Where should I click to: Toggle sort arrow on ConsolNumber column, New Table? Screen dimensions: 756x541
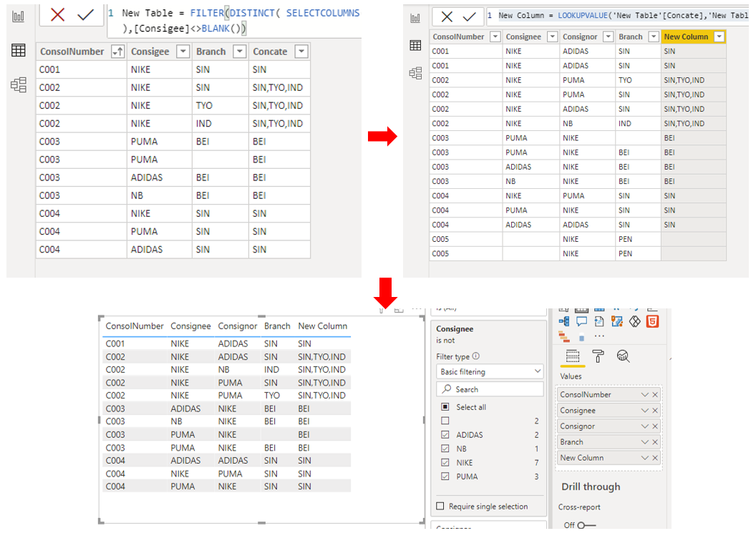click(x=117, y=52)
